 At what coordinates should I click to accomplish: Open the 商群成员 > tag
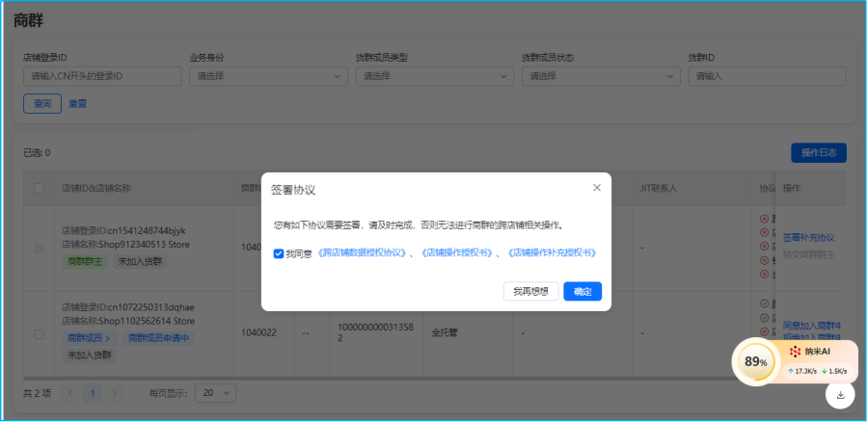(x=89, y=338)
